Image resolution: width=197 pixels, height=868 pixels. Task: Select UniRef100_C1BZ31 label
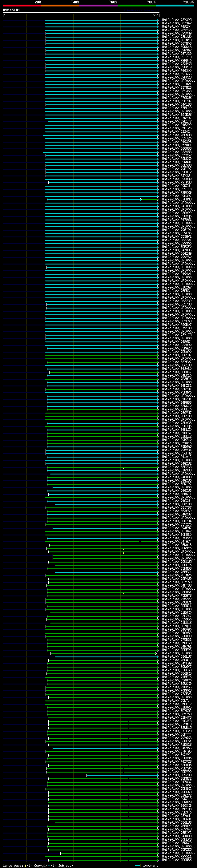176,399
